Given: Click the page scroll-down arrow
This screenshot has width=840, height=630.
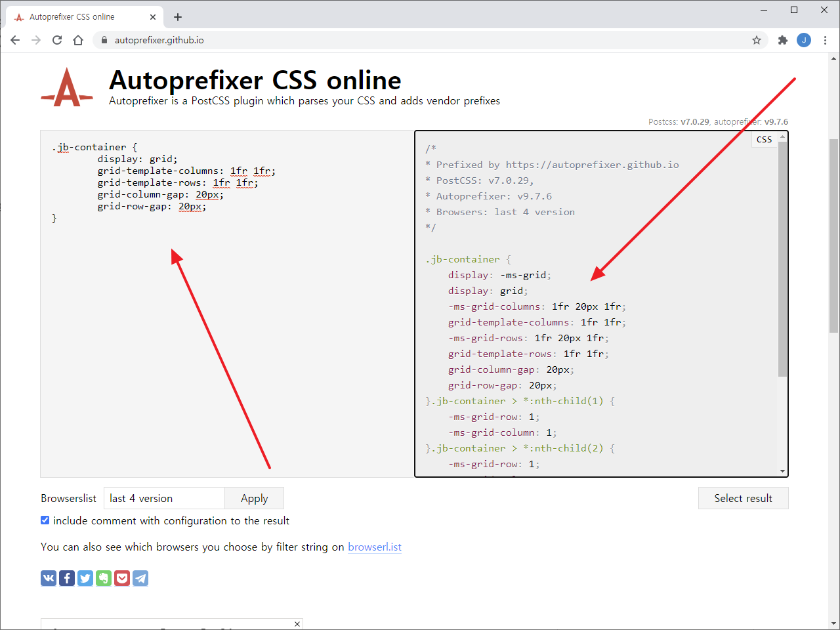Looking at the screenshot, I should (833, 624).
